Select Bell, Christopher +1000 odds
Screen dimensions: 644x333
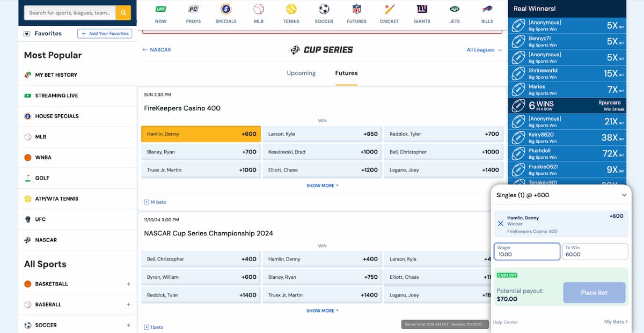click(444, 152)
